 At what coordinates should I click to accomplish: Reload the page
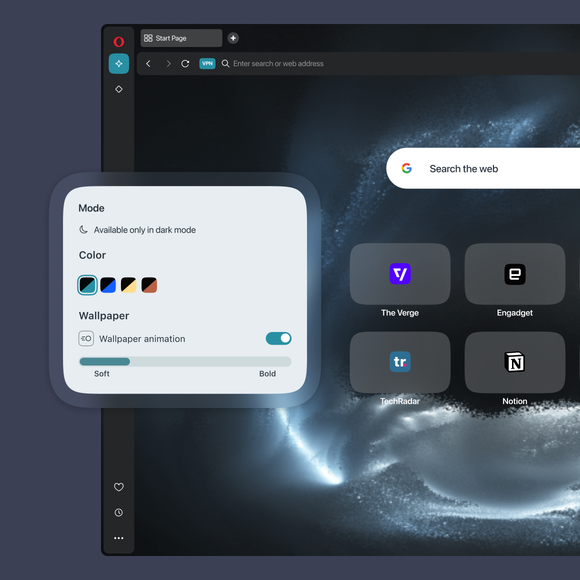185,64
